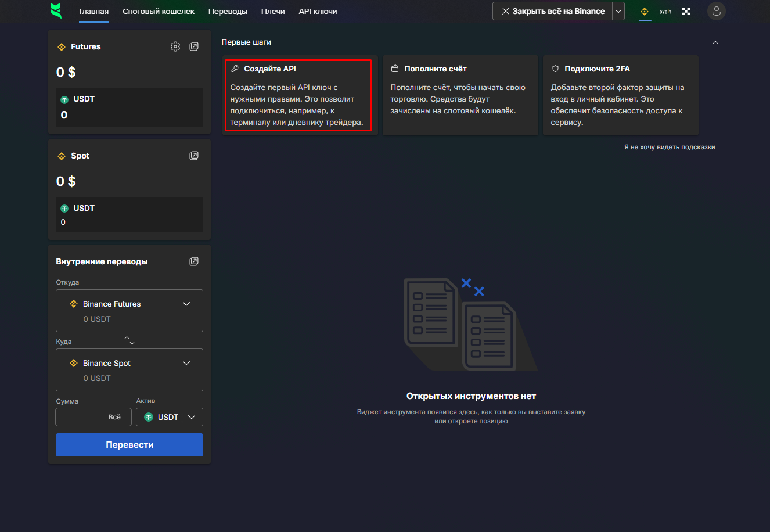Click the green logo in the top-left corner
Viewport: 770px width, 532px height.
pos(56,10)
